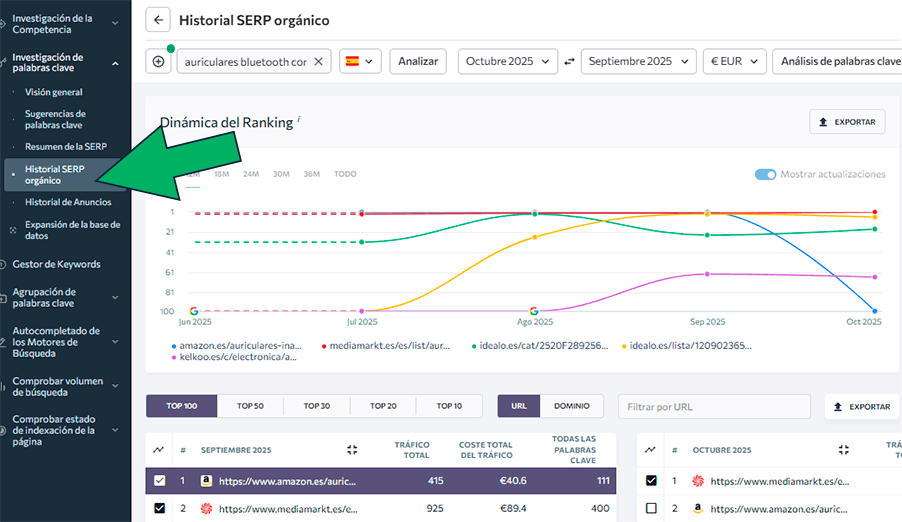Image resolution: width=902 pixels, height=522 pixels.
Task: Check the amazon.es row in Octubre table
Action: click(x=651, y=508)
